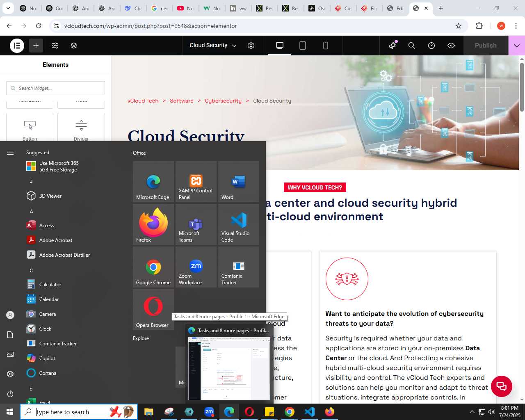Open the Structure layers icon
525x420 pixels.
coord(74,46)
